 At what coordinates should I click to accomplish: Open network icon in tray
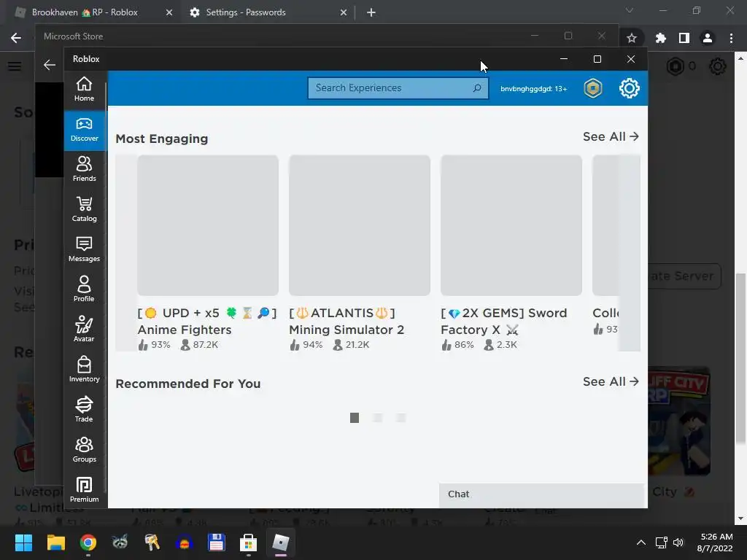point(661,542)
